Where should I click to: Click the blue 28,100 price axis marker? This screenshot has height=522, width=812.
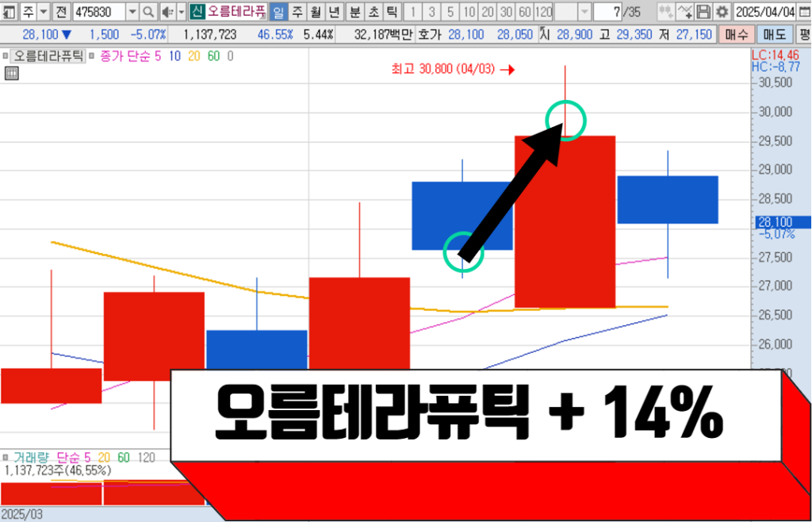[783, 222]
